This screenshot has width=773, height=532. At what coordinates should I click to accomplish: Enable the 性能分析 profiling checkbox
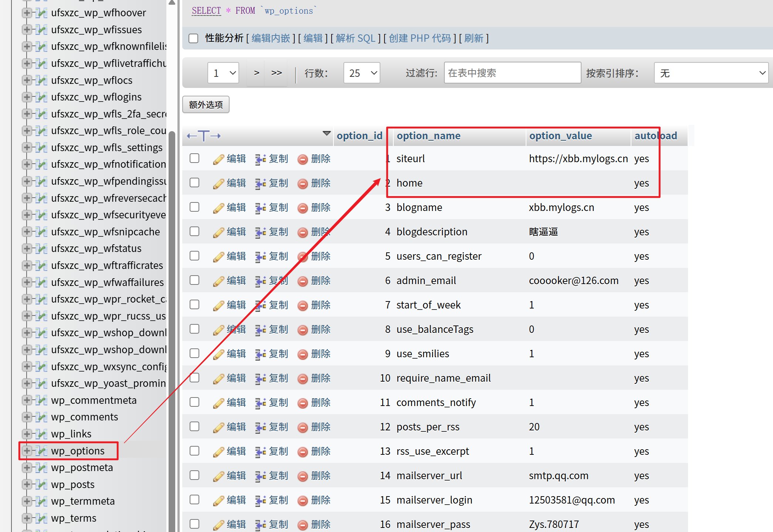pos(194,38)
